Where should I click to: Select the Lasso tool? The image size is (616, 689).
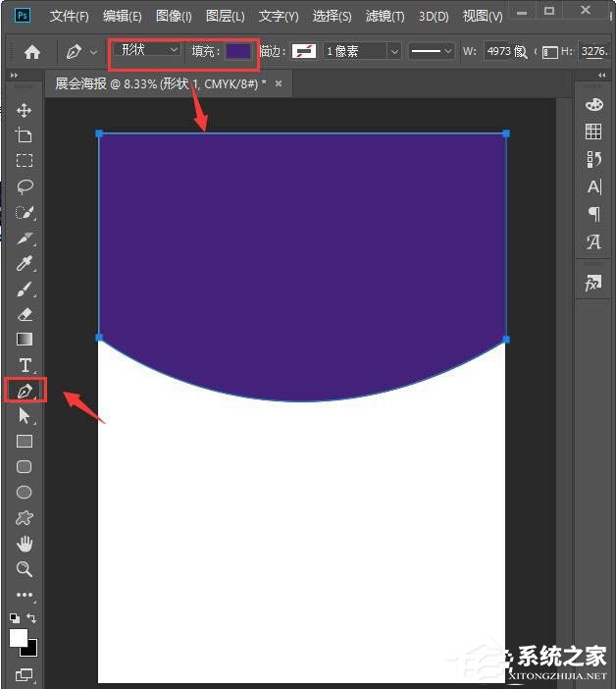coord(25,186)
